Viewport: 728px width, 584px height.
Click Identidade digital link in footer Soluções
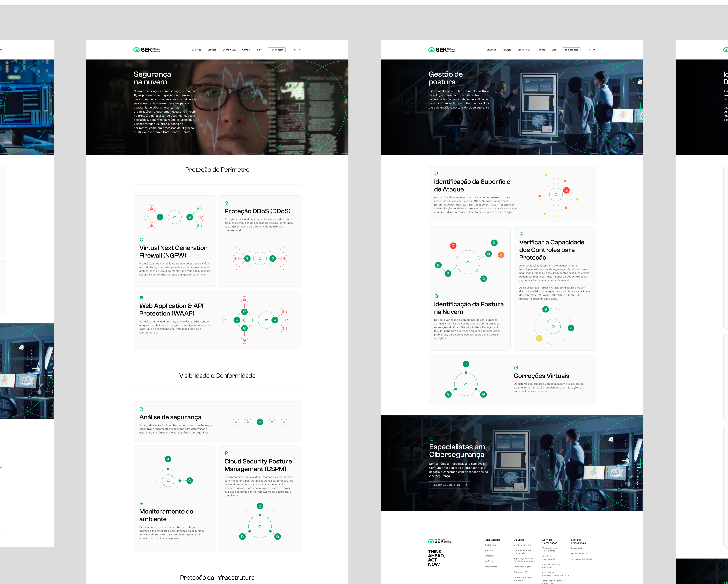point(522,567)
